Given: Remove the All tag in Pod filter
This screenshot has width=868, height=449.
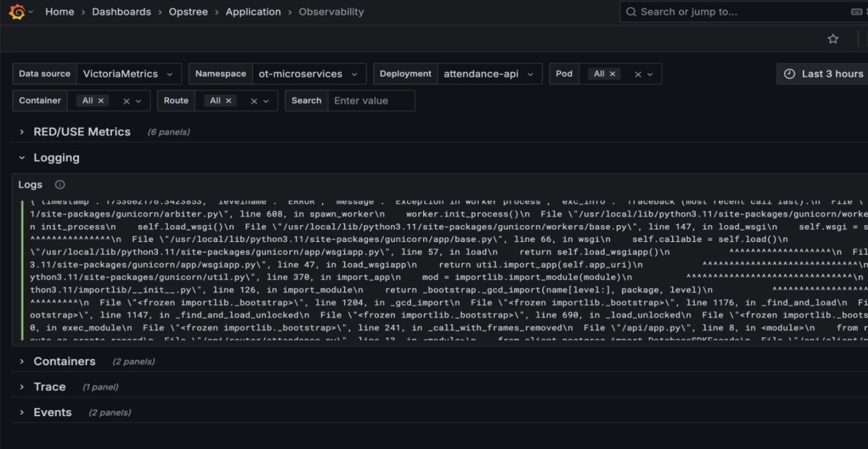Looking at the screenshot, I should click(x=612, y=74).
